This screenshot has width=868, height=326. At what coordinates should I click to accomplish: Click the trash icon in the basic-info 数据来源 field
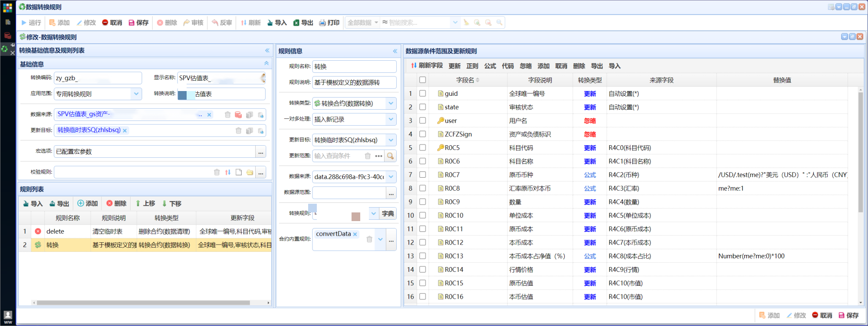[227, 114]
